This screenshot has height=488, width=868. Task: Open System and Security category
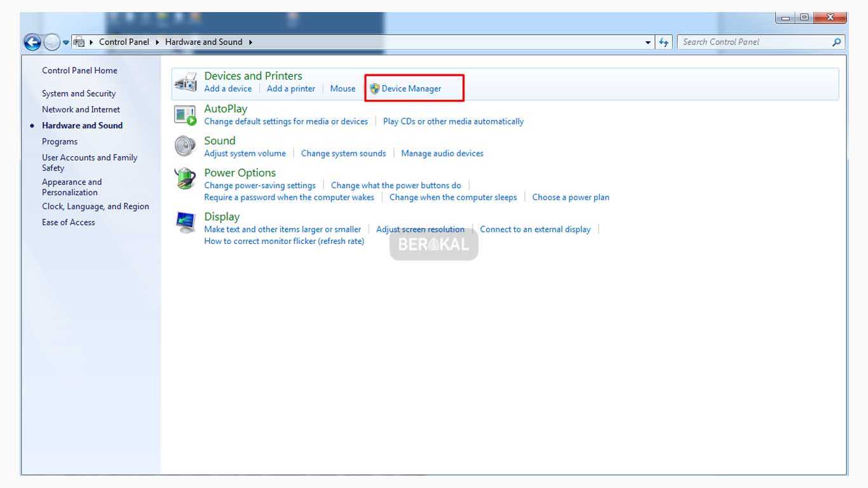pyautogui.click(x=79, y=93)
